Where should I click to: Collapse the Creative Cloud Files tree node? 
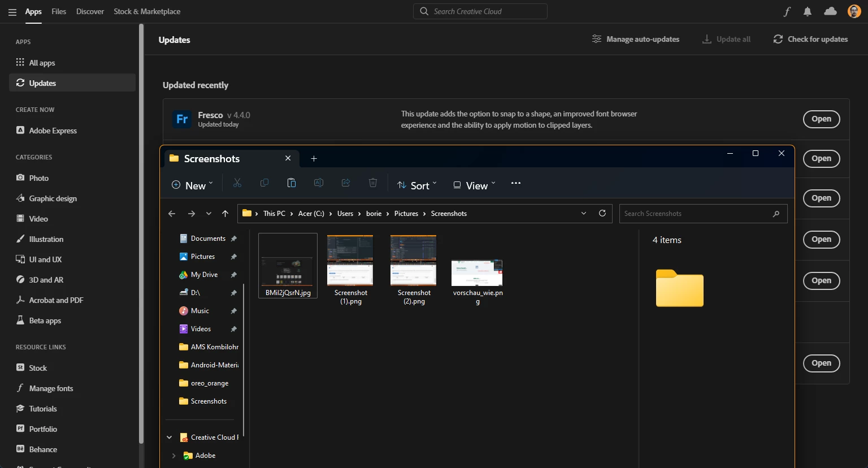(x=169, y=437)
